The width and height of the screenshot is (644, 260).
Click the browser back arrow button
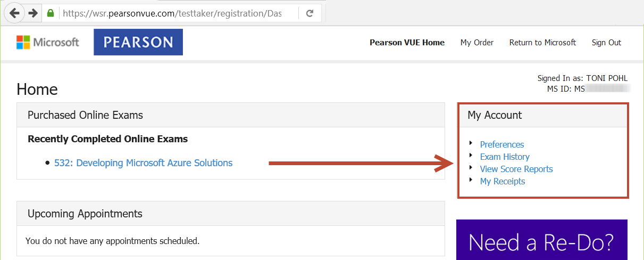tap(13, 13)
